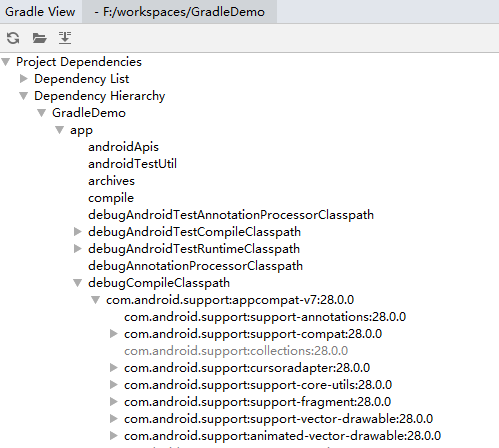The width and height of the screenshot is (499, 448).
Task: Switch to the Gradle View tab
Action: tap(40, 12)
